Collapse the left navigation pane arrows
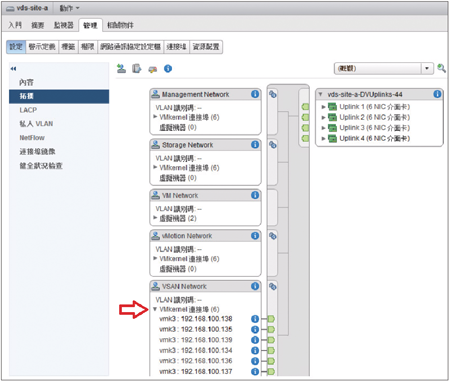This screenshot has width=450, height=382. 13,69
